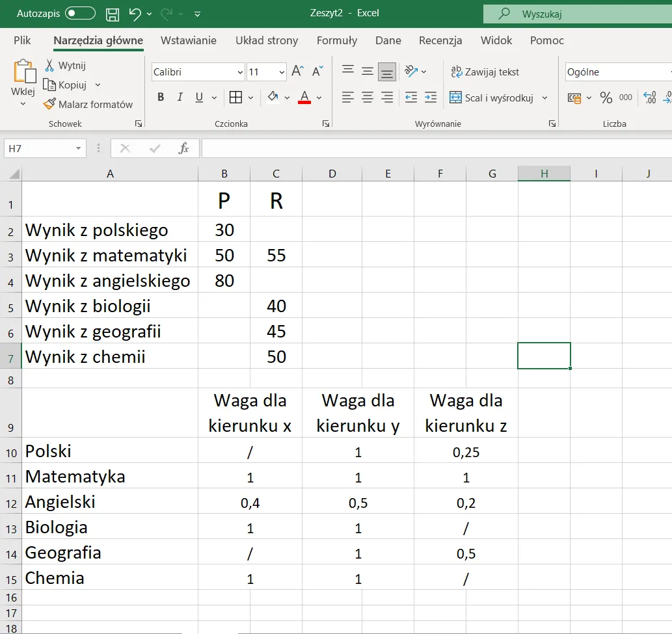Viewport: 672px width, 634px height.
Task: Toggle Bold formatting
Action: [x=161, y=98]
